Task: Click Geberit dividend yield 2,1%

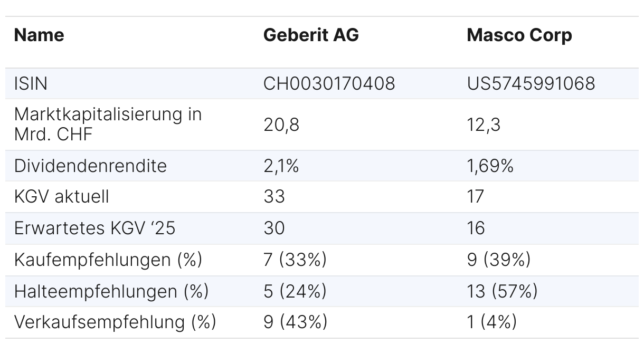Action: tap(281, 166)
